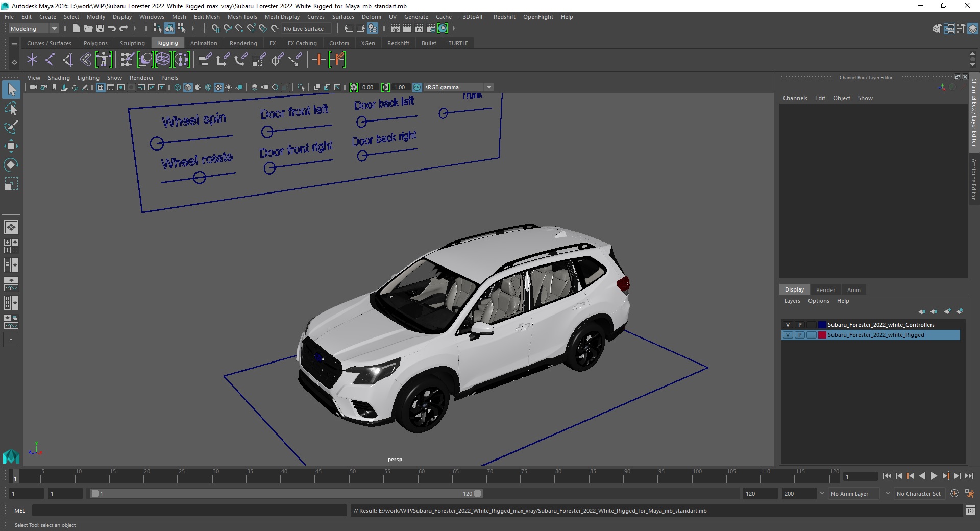Open the Render View clapperboard icon
The image size is (980, 531).
pyautogui.click(x=396, y=29)
